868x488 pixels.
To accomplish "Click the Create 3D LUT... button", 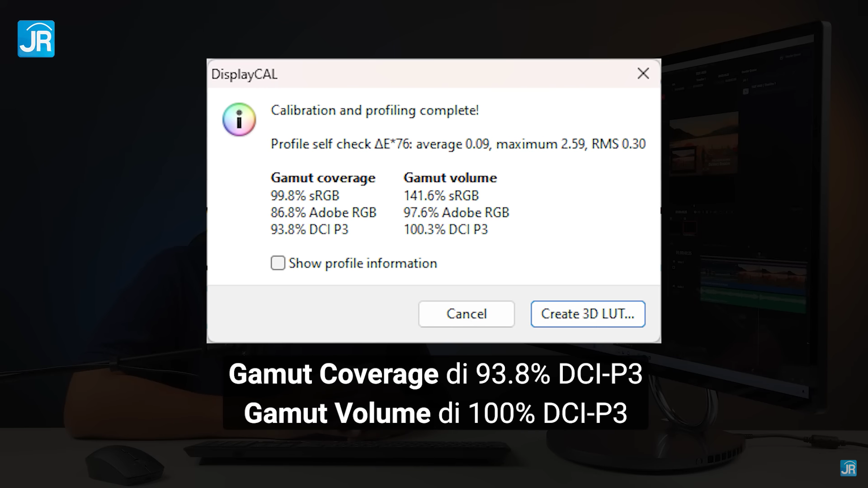I will click(x=588, y=314).
